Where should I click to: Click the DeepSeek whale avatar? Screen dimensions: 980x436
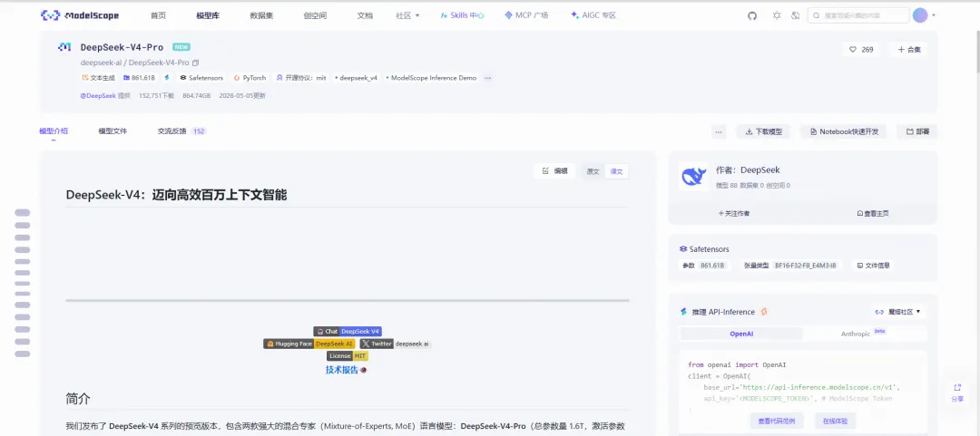(693, 177)
